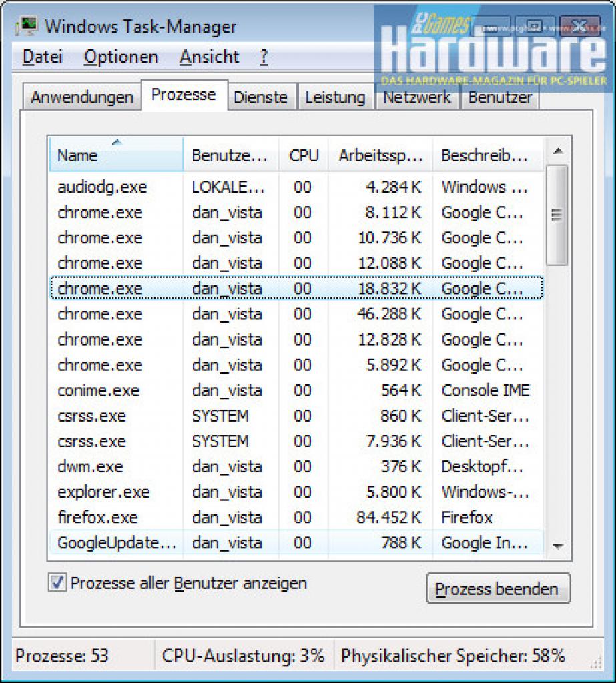Select the explorer.exe process

(x=296, y=492)
